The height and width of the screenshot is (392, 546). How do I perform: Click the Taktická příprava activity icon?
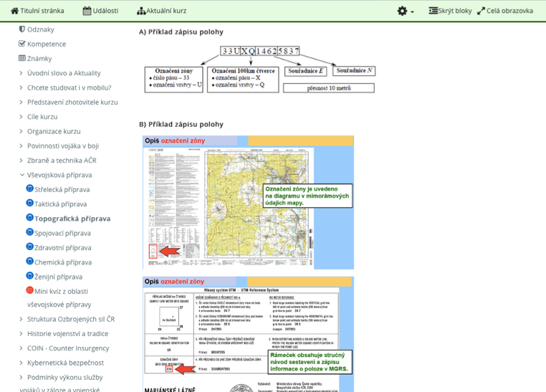[29, 204]
